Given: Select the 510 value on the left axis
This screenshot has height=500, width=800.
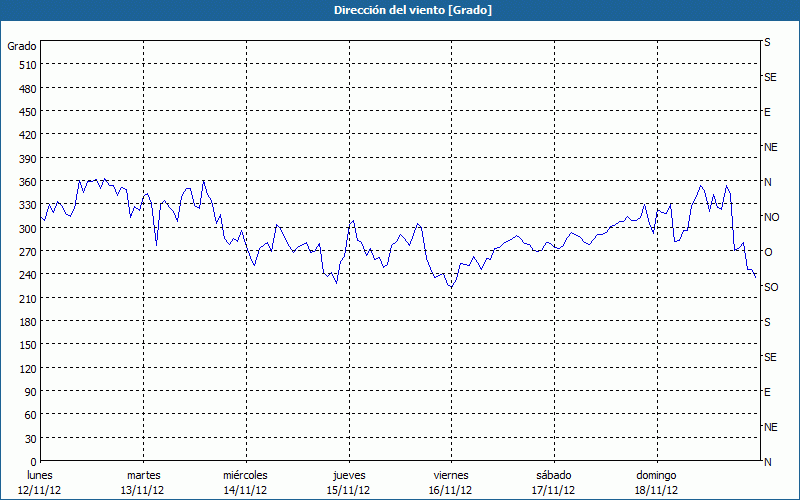Looking at the screenshot, I should point(28,65).
